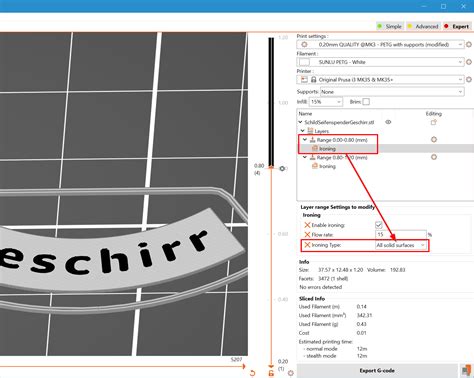Screen dimensions: 474x378
Task: Click the cog icon inside print settings box
Action: (x=304, y=44)
